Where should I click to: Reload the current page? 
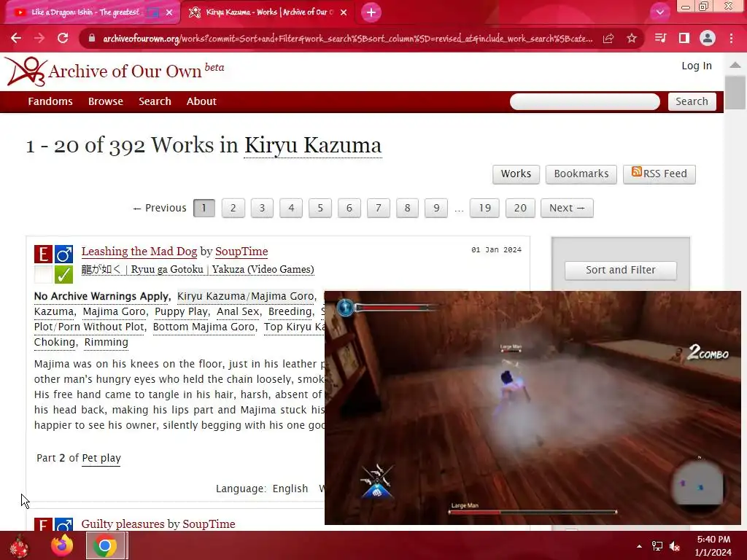(x=63, y=38)
